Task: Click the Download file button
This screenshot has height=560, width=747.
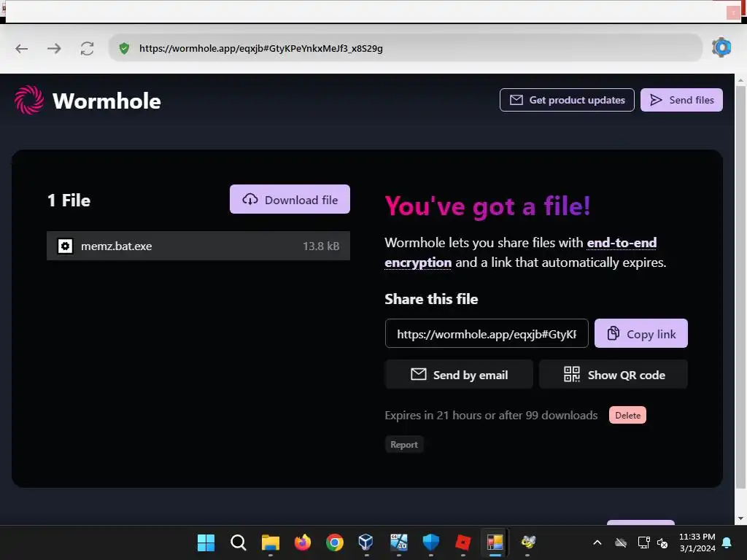Action: [290, 199]
